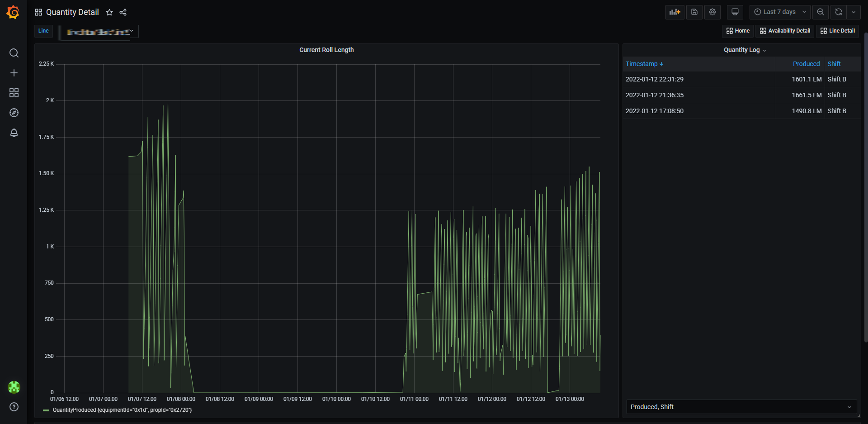Click Shift B in the 22:31:29 row
868x424 pixels.
click(837, 79)
